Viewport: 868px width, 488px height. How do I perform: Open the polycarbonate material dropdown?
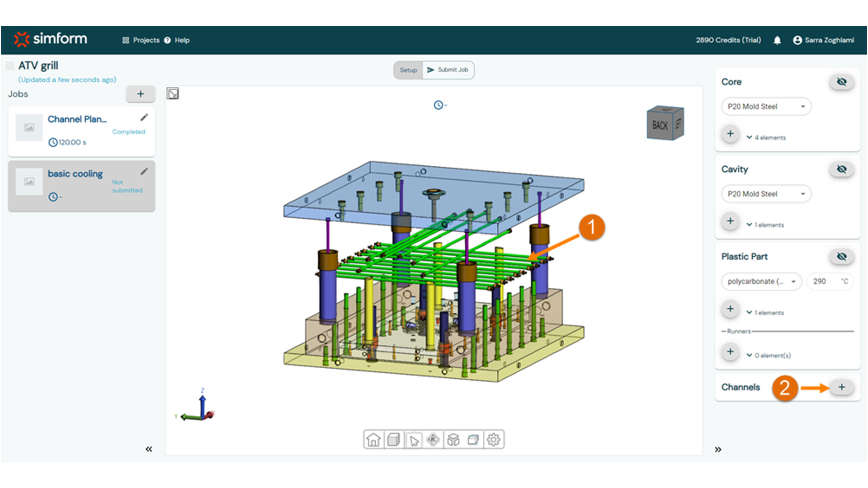pos(761,282)
